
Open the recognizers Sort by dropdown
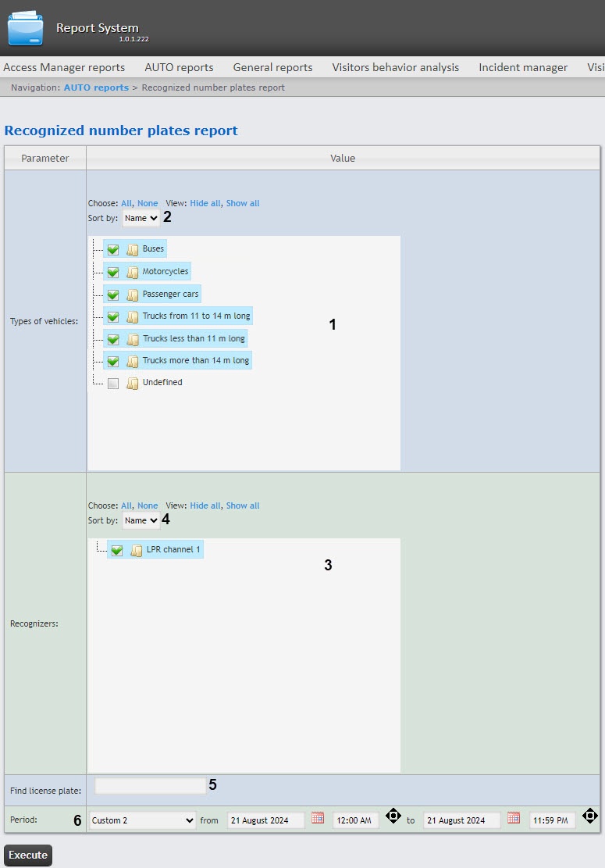click(141, 520)
